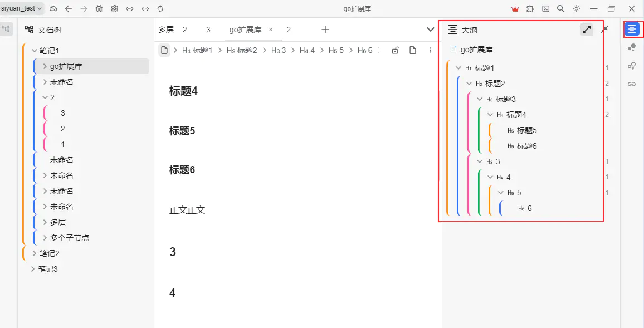
Task: Click the 标题6 heading in editor
Action: (x=182, y=170)
